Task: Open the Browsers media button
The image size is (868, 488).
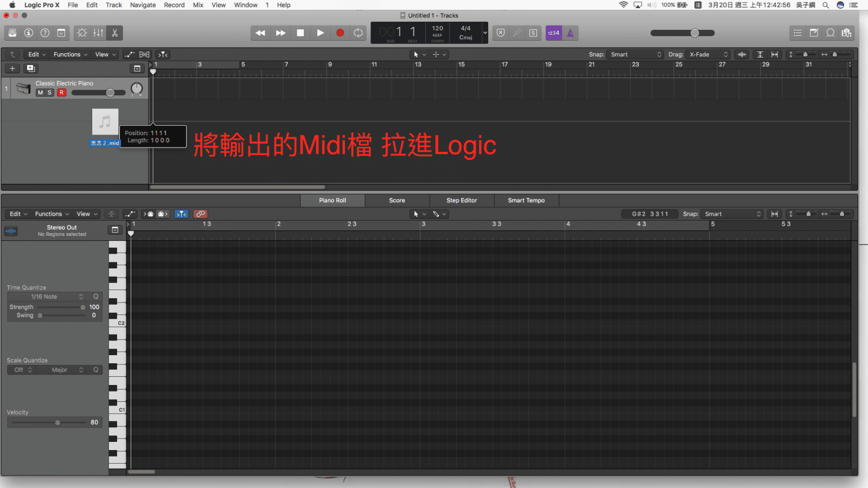Action: [x=846, y=33]
